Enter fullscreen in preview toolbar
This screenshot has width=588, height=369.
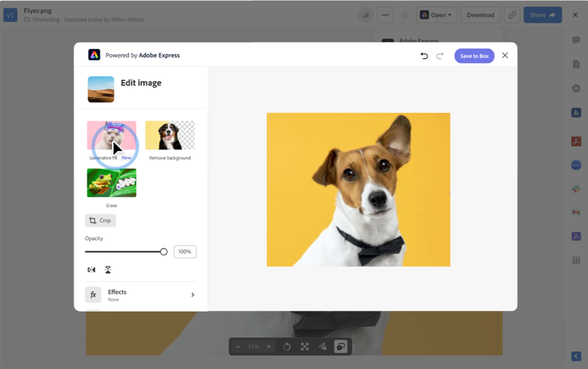(x=305, y=347)
